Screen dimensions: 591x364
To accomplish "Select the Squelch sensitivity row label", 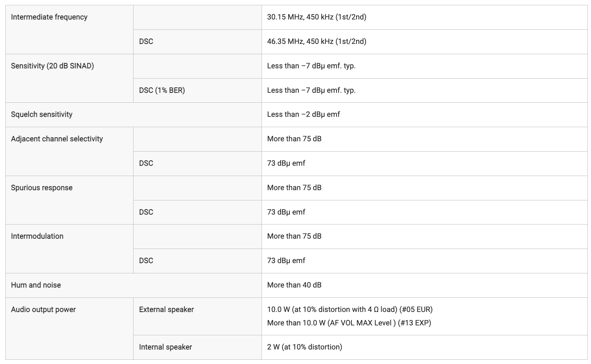I will tap(41, 114).
